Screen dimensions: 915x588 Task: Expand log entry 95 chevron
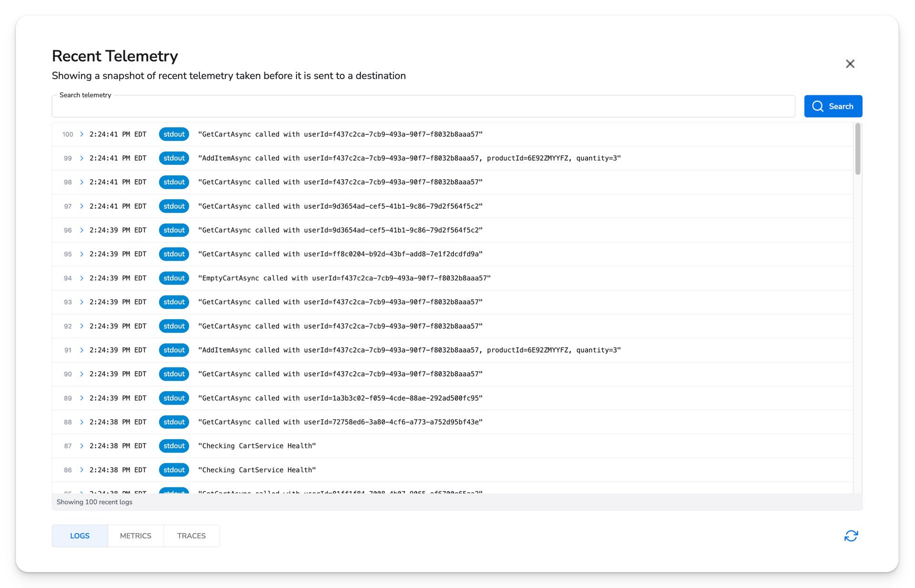[81, 254]
